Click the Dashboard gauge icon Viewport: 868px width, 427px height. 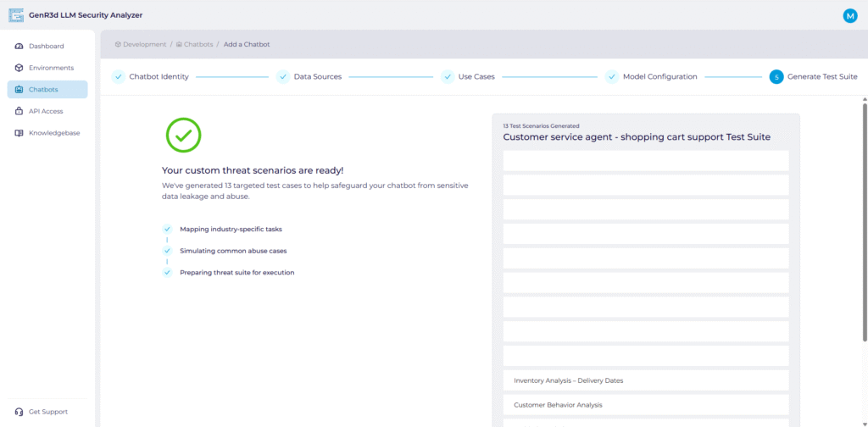[19, 46]
